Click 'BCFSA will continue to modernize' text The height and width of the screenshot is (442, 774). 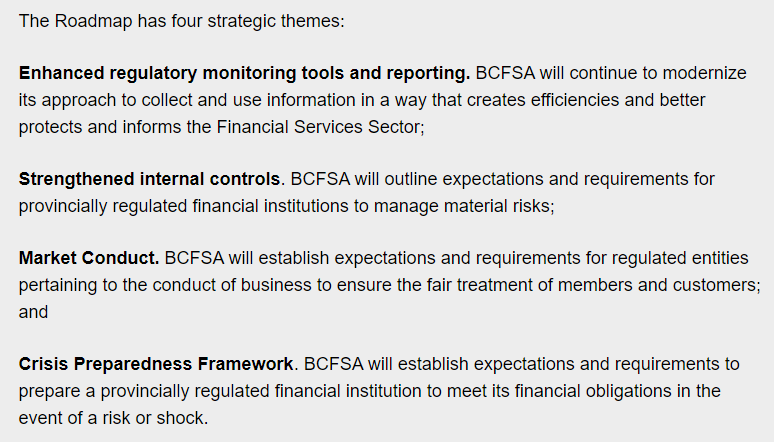coord(611,73)
